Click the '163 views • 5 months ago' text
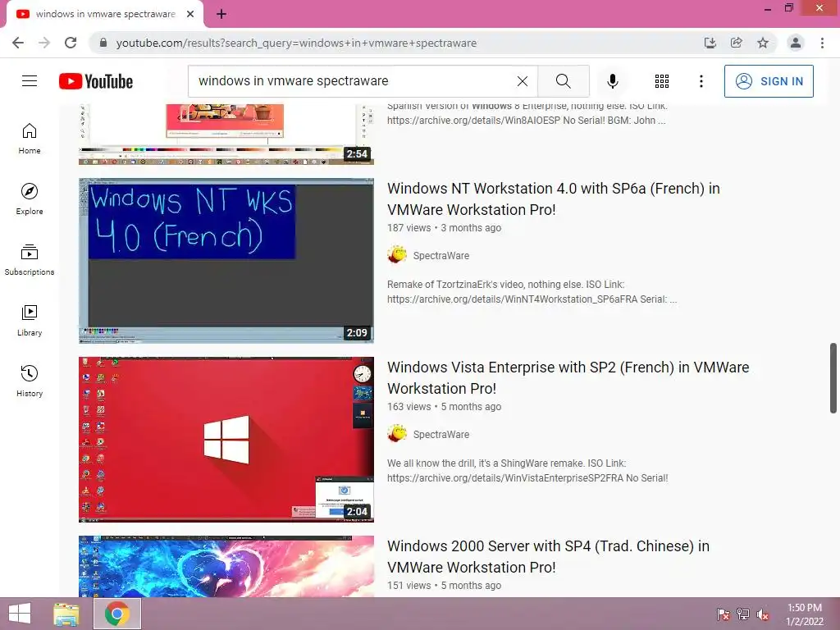Viewport: 840px width, 630px height. [x=444, y=407]
